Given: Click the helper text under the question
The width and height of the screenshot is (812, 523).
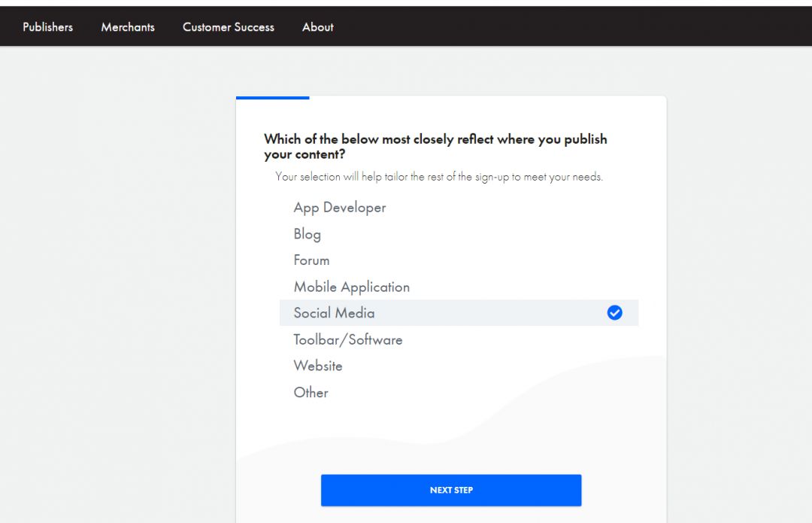Looking at the screenshot, I should [x=439, y=178].
